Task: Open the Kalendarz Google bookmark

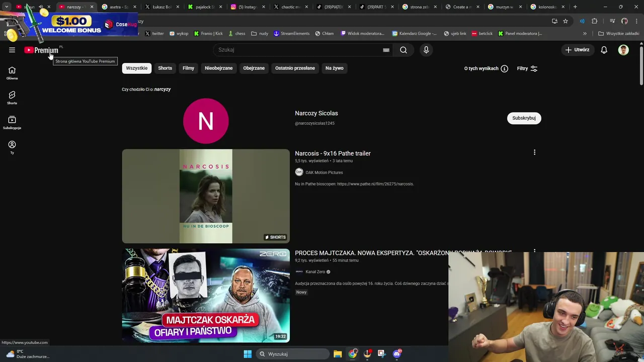Action: coord(415,34)
